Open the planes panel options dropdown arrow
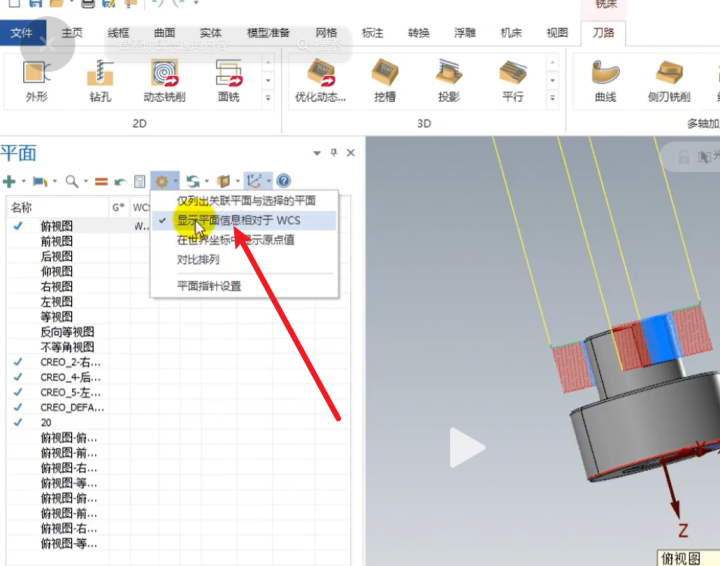 [318, 153]
